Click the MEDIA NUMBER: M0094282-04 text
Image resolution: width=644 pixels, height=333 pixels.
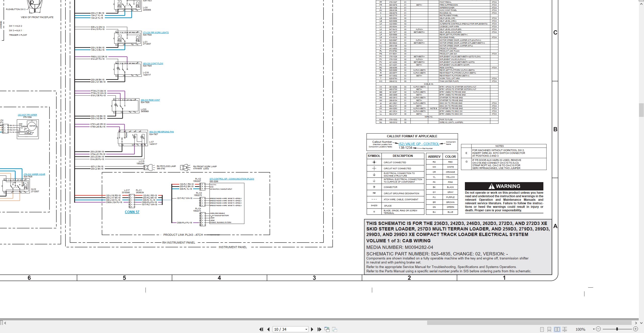click(400, 247)
